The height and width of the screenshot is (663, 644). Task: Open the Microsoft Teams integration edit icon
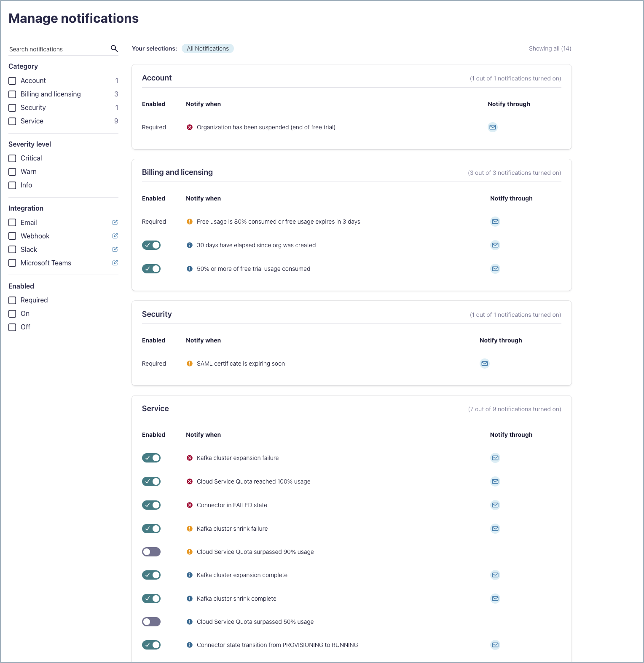click(115, 263)
